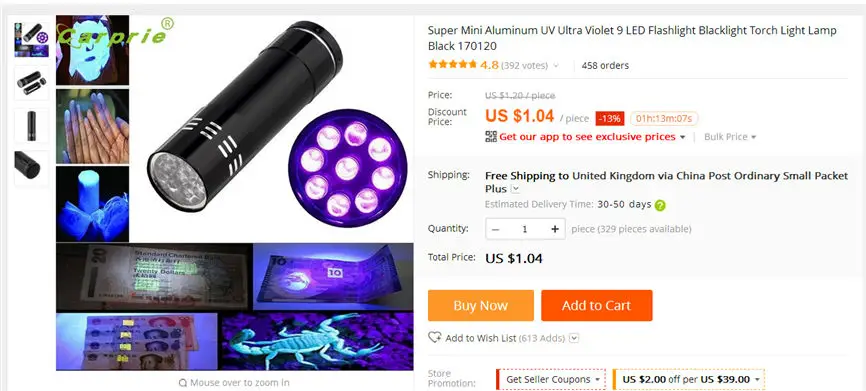
Task: Click the wish list heart icon
Action: [435, 337]
